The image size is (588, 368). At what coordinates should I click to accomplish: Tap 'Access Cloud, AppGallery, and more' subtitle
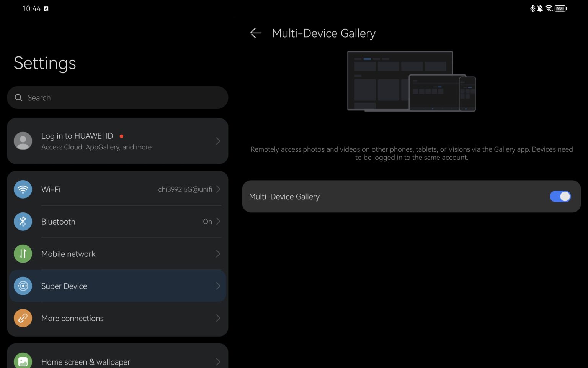pos(96,147)
